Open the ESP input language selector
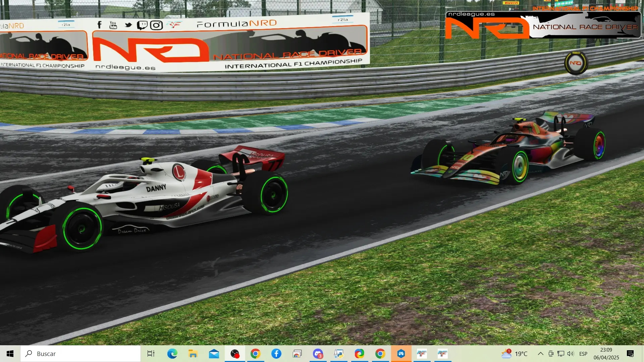Viewport: 644px width, 362px height. pyautogui.click(x=583, y=354)
